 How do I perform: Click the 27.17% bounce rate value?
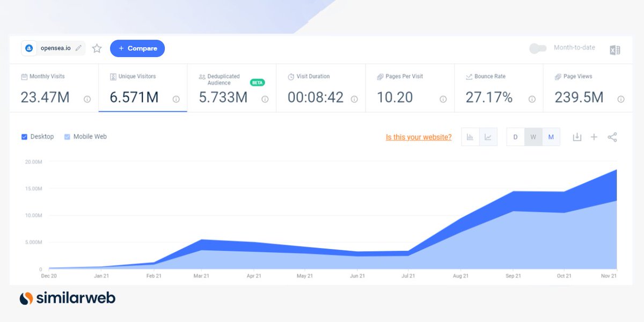489,97
